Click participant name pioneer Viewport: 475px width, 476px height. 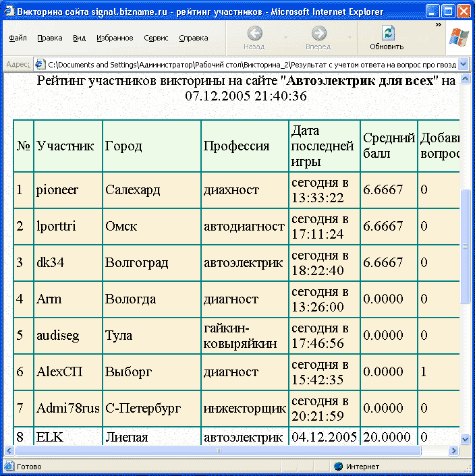pos(57,189)
